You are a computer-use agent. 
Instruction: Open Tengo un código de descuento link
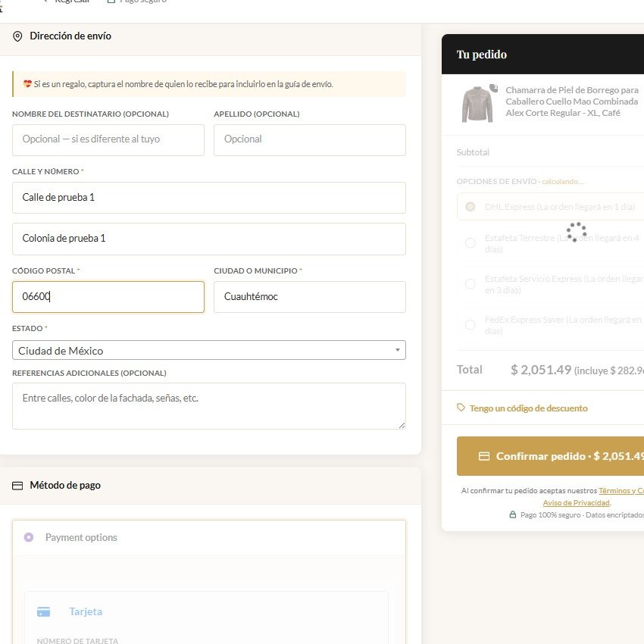click(528, 408)
